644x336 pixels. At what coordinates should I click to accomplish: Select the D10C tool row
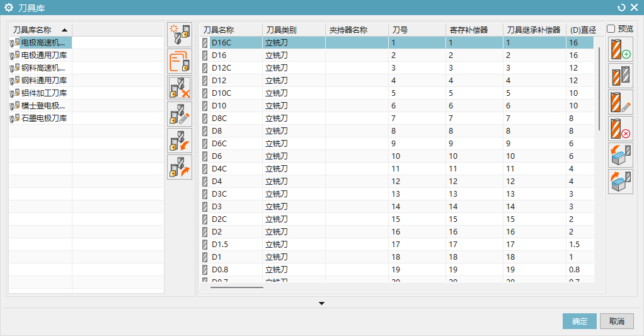(x=397, y=93)
